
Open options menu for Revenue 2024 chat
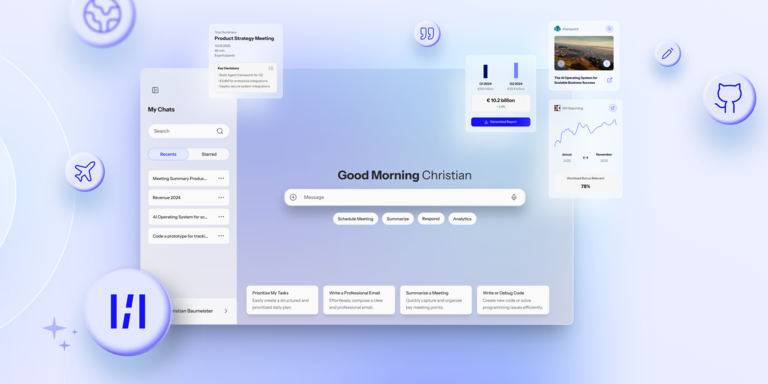221,197
